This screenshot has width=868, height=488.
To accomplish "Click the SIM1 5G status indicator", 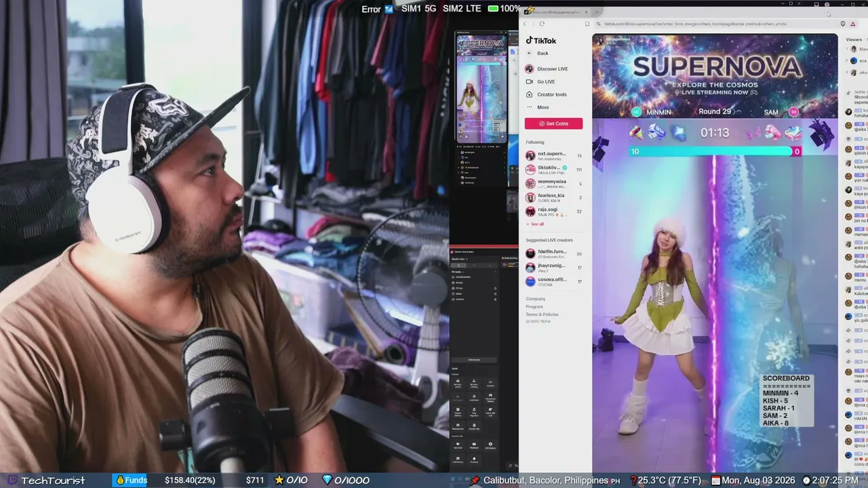I will (x=418, y=9).
